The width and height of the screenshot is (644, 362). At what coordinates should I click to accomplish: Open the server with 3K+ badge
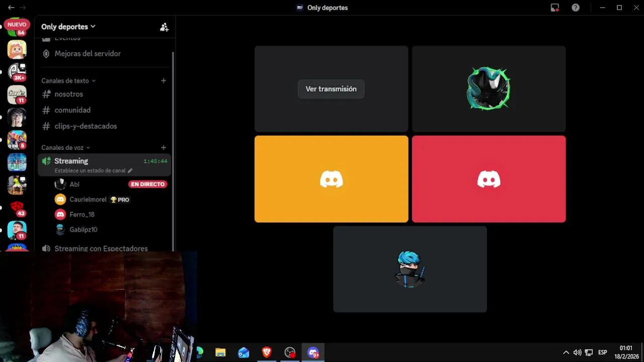pyautogui.click(x=17, y=72)
